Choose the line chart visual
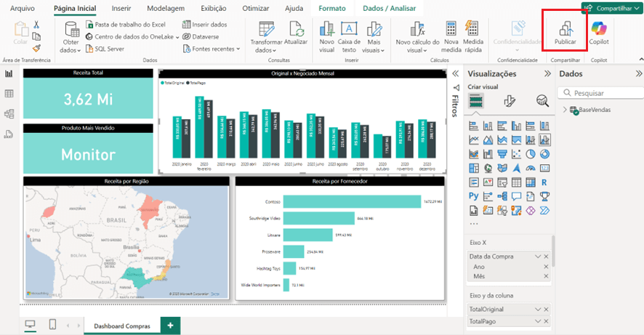 click(474, 140)
